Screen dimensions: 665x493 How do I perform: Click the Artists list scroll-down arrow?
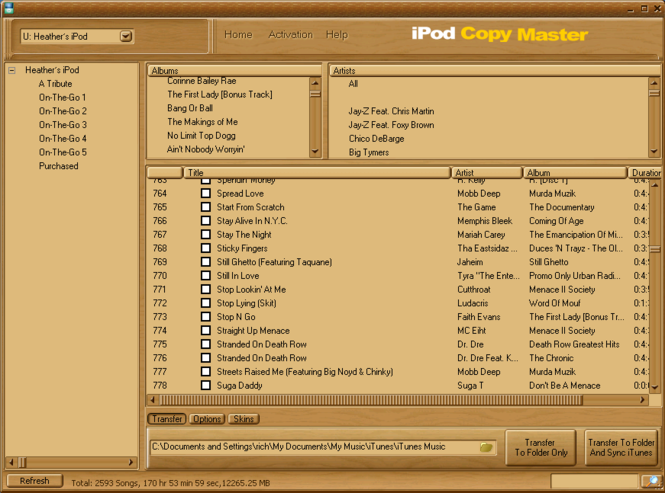tap(653, 151)
